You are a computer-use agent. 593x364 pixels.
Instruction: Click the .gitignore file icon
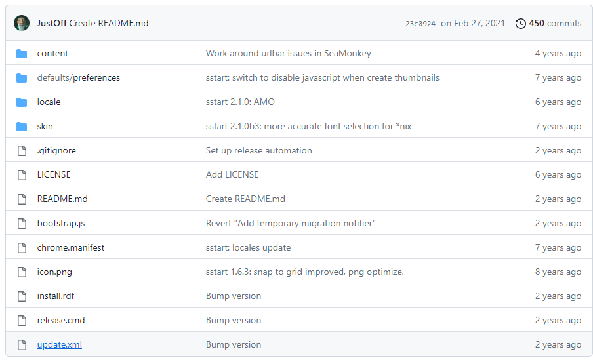point(22,151)
